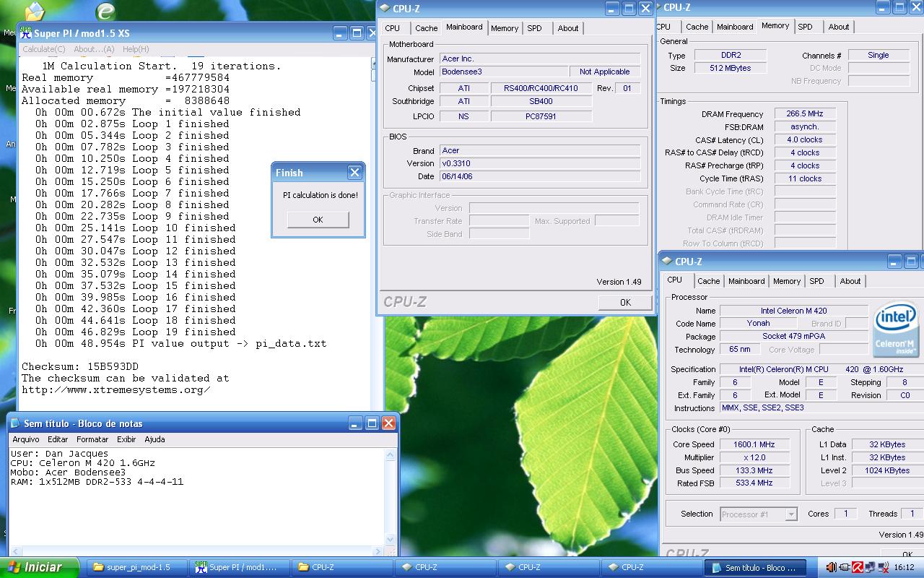Click the Internet Explorer desktop icon
924x578 pixels.
click(x=105, y=10)
